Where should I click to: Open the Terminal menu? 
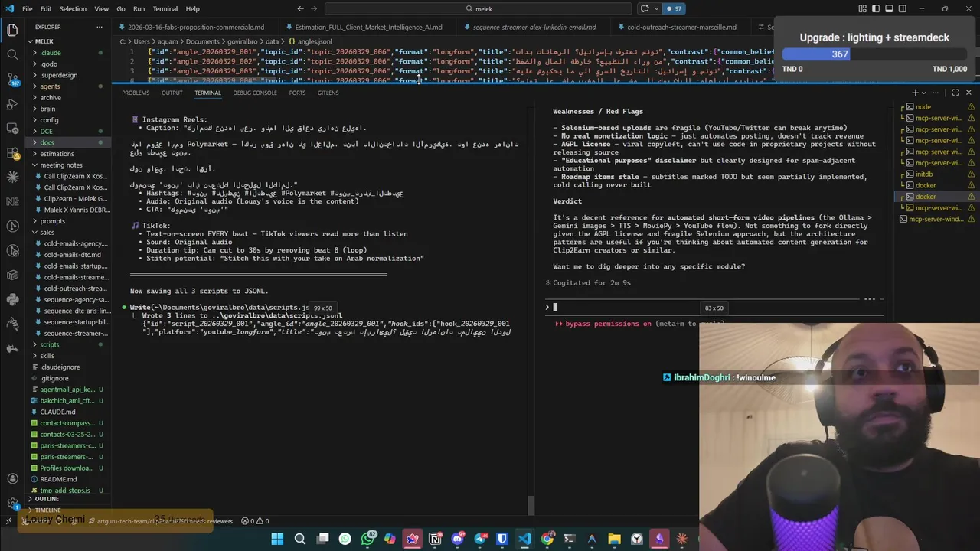tap(165, 9)
